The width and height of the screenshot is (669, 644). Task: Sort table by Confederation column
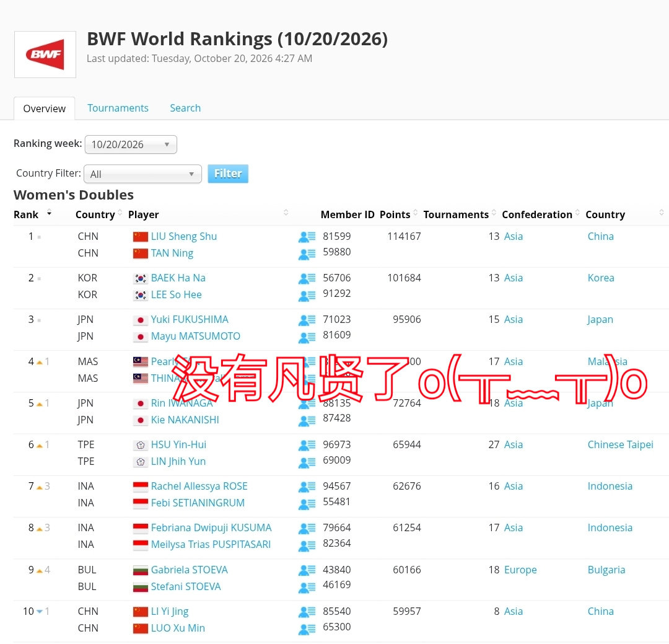point(541,214)
